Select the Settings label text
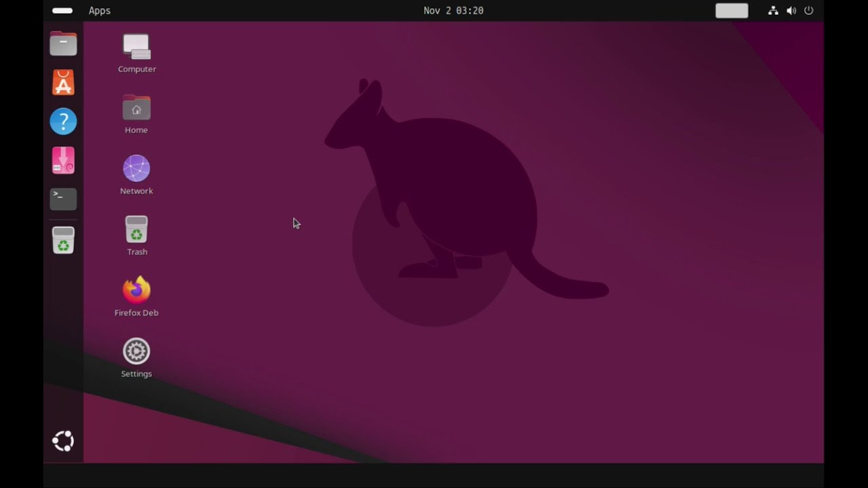Viewport: 868px width, 488px height. click(x=136, y=374)
